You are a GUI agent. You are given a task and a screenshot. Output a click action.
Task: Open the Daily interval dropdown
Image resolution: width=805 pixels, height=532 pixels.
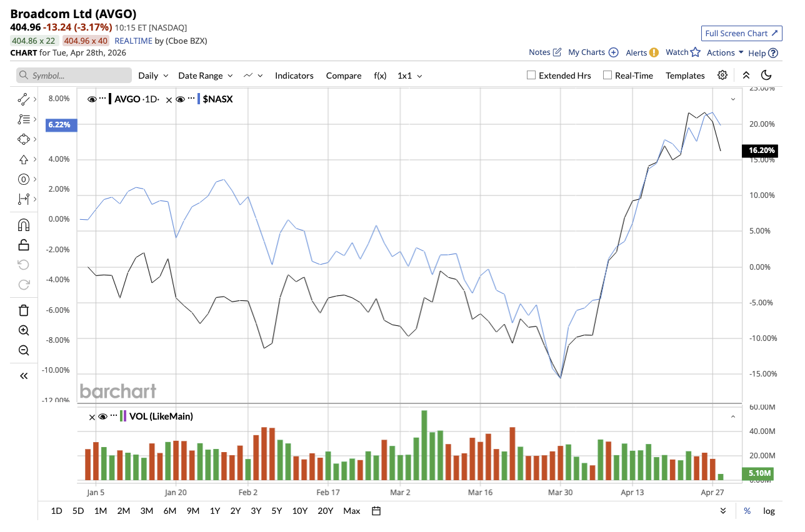coord(153,76)
